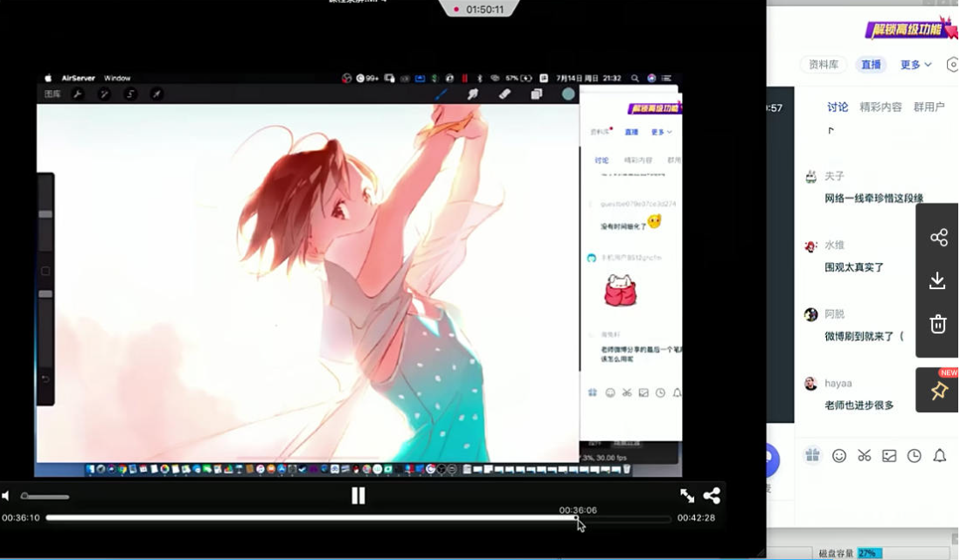Click 夫子's avatar in the chat

pyautogui.click(x=810, y=176)
